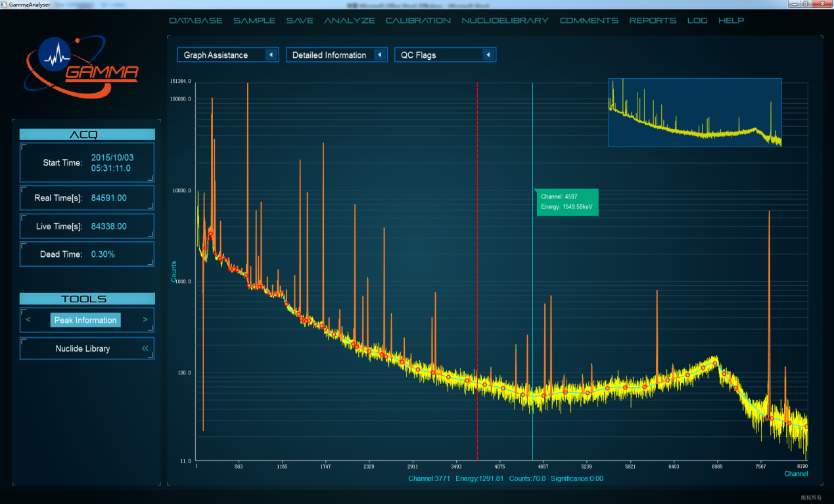
Task: Click the Live Time value 84338.00
Action: click(x=109, y=226)
